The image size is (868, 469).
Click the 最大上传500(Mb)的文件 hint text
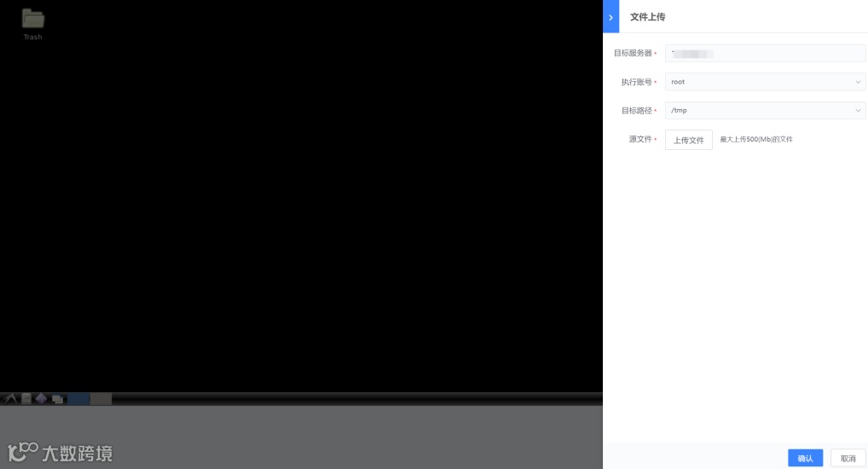tap(756, 140)
